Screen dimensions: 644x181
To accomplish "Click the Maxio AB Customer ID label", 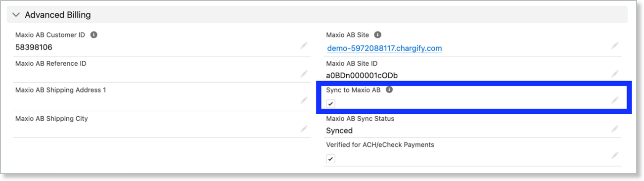I will (50, 35).
